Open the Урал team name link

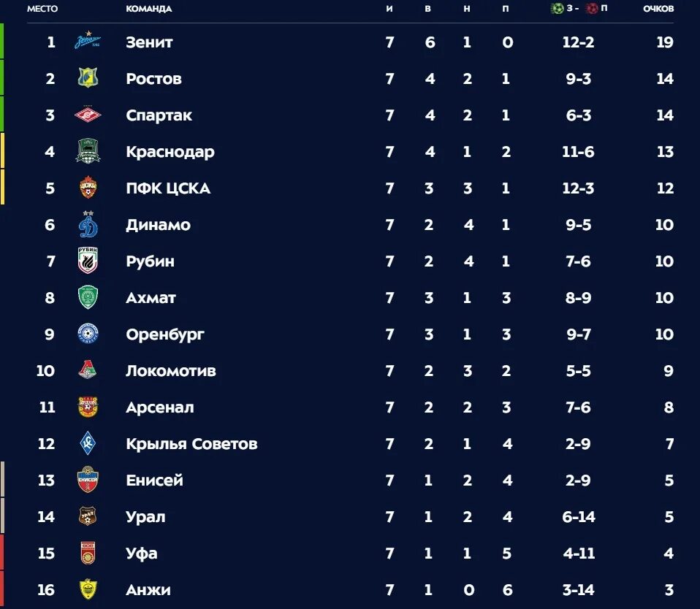(x=145, y=517)
